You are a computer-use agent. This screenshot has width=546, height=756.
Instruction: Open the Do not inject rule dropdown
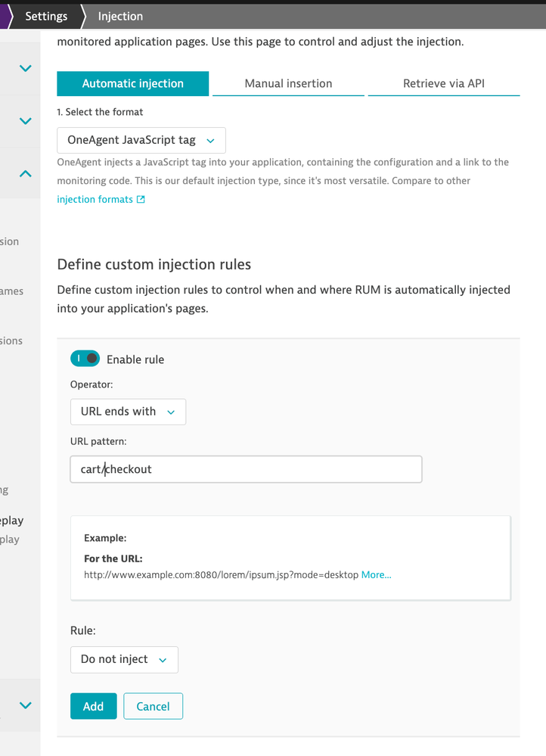pyautogui.click(x=124, y=659)
